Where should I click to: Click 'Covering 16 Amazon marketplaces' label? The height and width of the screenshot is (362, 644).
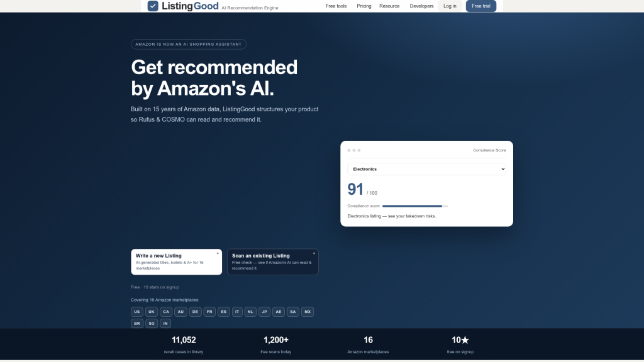[x=164, y=300]
